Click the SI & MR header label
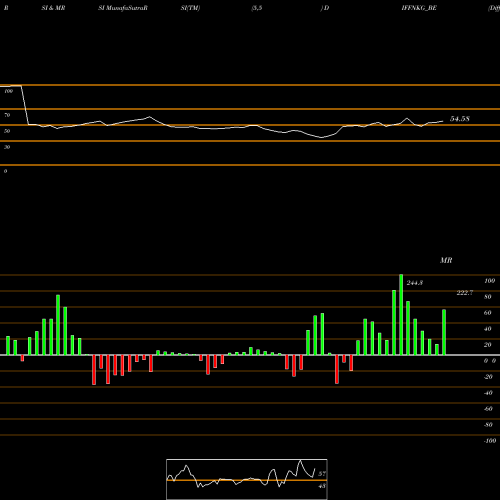The height and width of the screenshot is (500, 500). (53, 8)
